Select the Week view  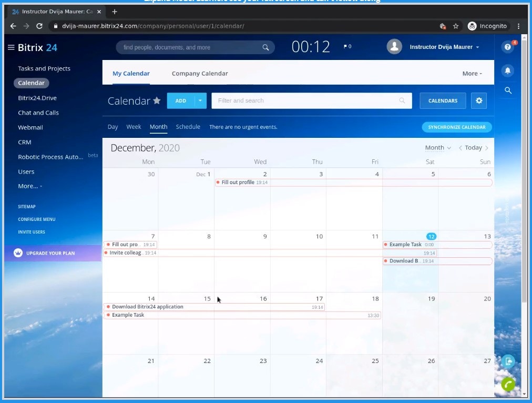click(x=134, y=127)
